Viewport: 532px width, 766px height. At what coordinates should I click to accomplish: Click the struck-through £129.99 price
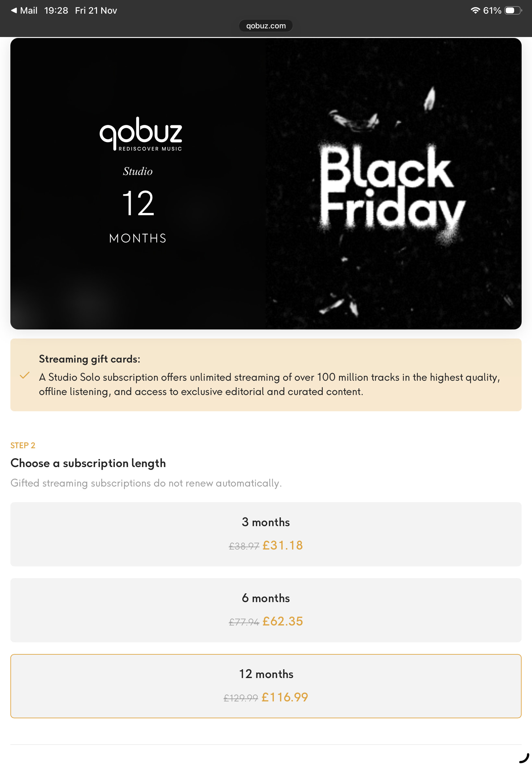click(x=241, y=698)
